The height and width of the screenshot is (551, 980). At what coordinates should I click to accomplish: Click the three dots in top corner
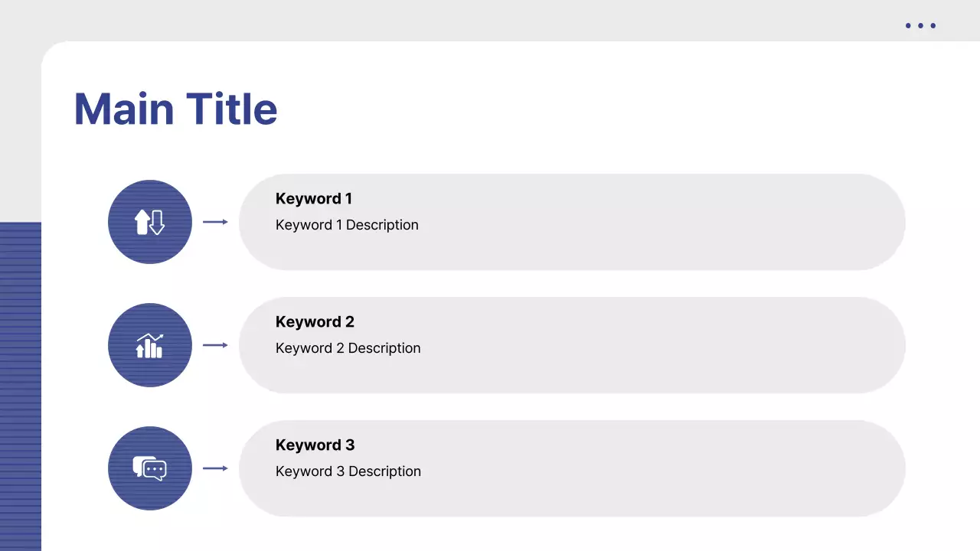(920, 26)
